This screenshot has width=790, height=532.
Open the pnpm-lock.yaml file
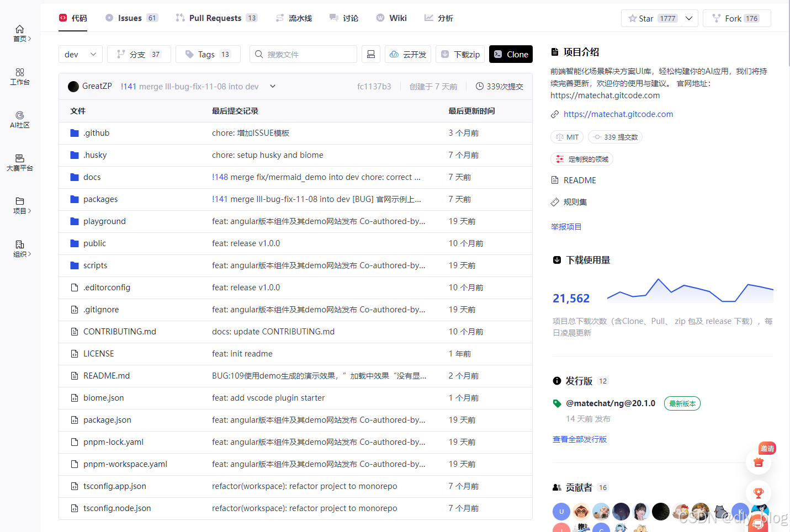(113, 442)
